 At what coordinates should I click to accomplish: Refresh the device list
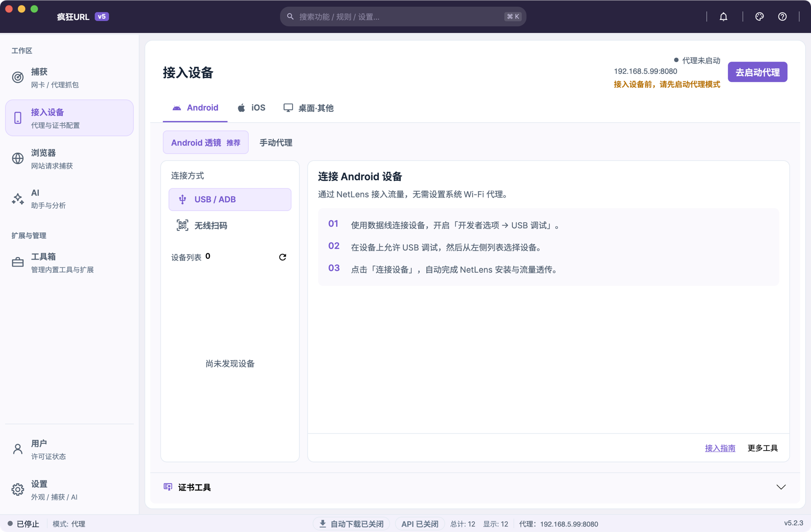(x=283, y=257)
